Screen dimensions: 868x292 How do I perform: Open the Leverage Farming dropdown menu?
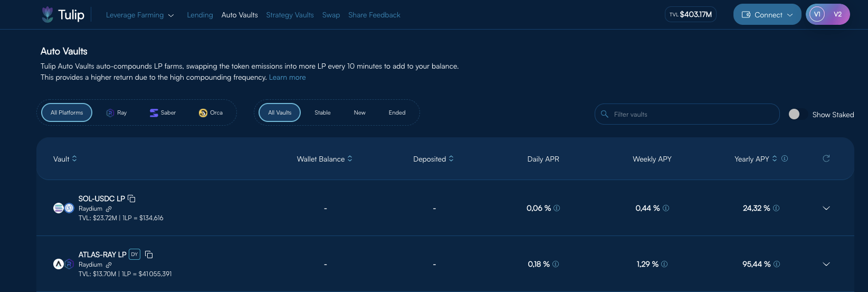[x=140, y=15]
